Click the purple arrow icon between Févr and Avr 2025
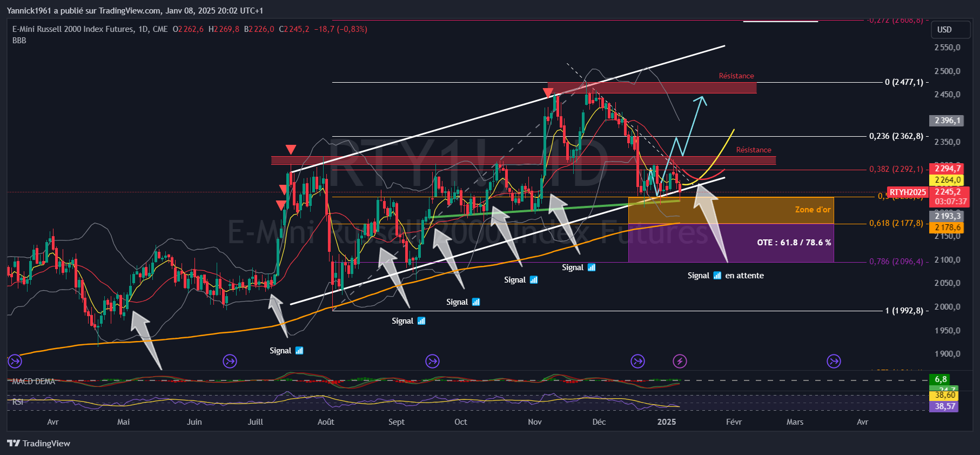This screenshot has height=455, width=980. (834, 361)
